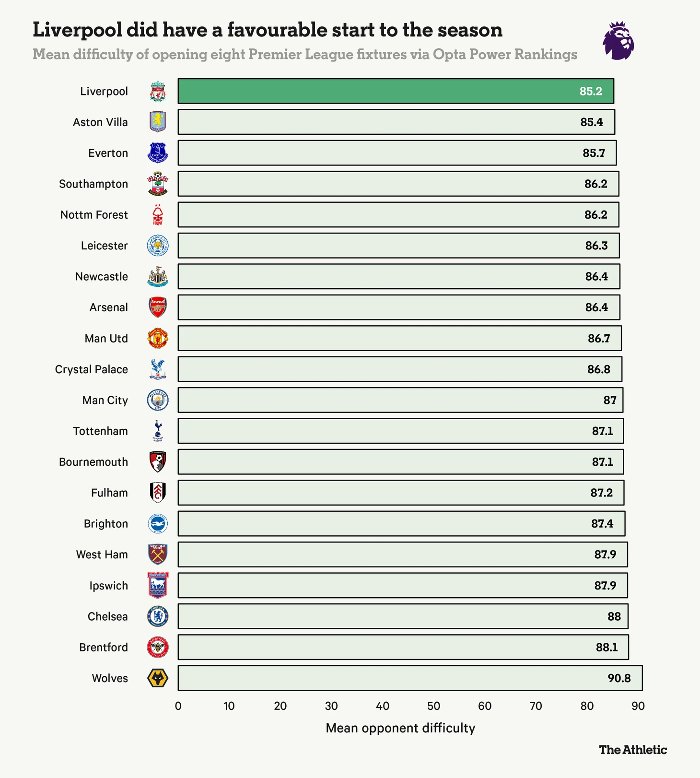Click the Wolves badge icon

tap(158, 678)
